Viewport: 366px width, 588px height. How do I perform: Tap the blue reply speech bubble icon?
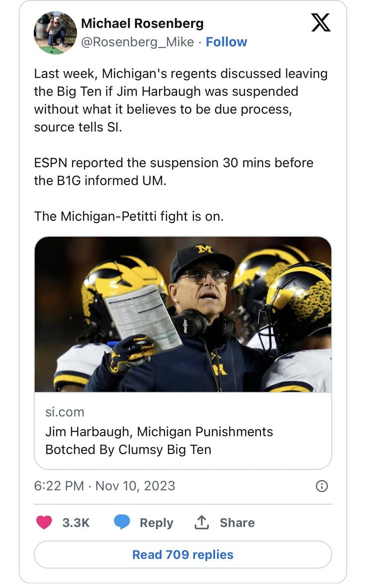(122, 522)
